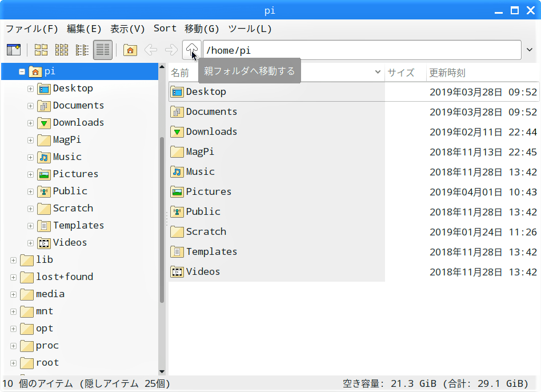541x392 pixels.
Task: Click free space status 空き容量: 21.3 GiB
Action: (x=390, y=383)
